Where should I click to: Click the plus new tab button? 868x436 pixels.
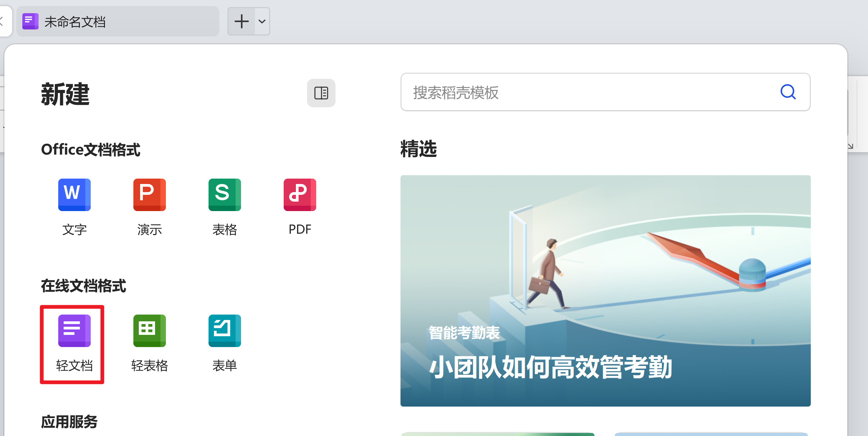tap(241, 21)
